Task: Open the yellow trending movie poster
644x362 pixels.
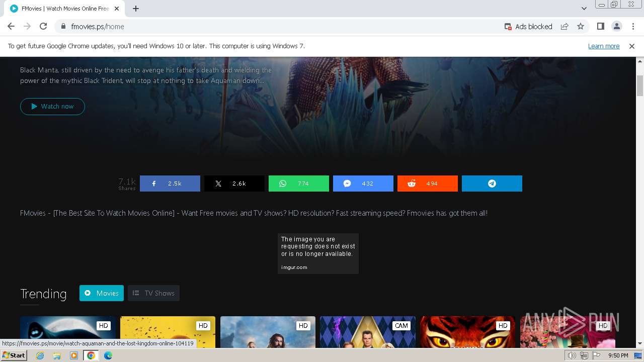Action: coord(168,332)
